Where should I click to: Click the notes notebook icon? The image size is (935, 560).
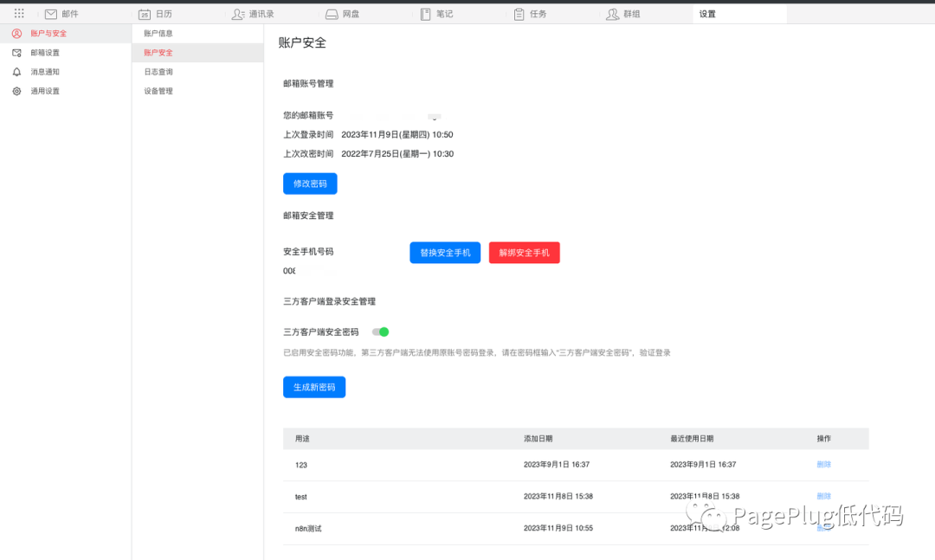[425, 14]
